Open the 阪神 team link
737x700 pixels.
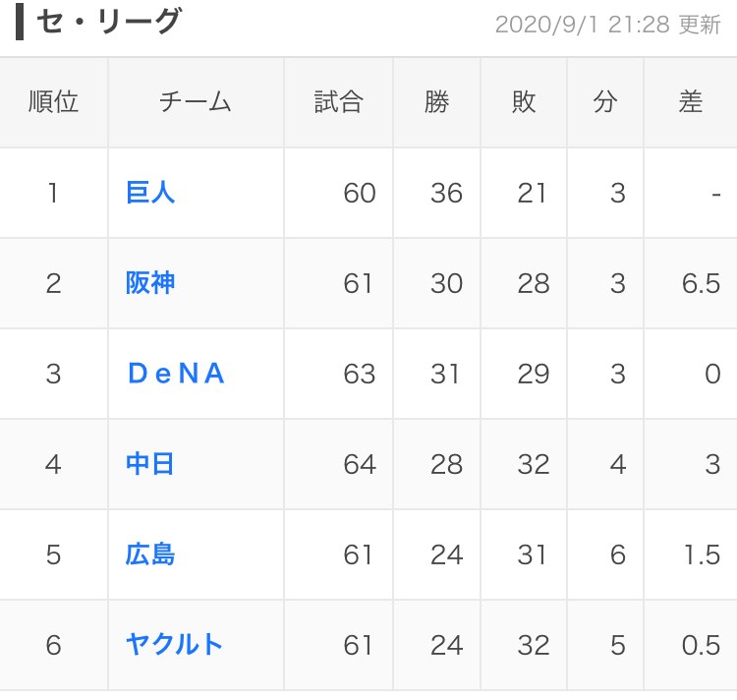click(150, 283)
